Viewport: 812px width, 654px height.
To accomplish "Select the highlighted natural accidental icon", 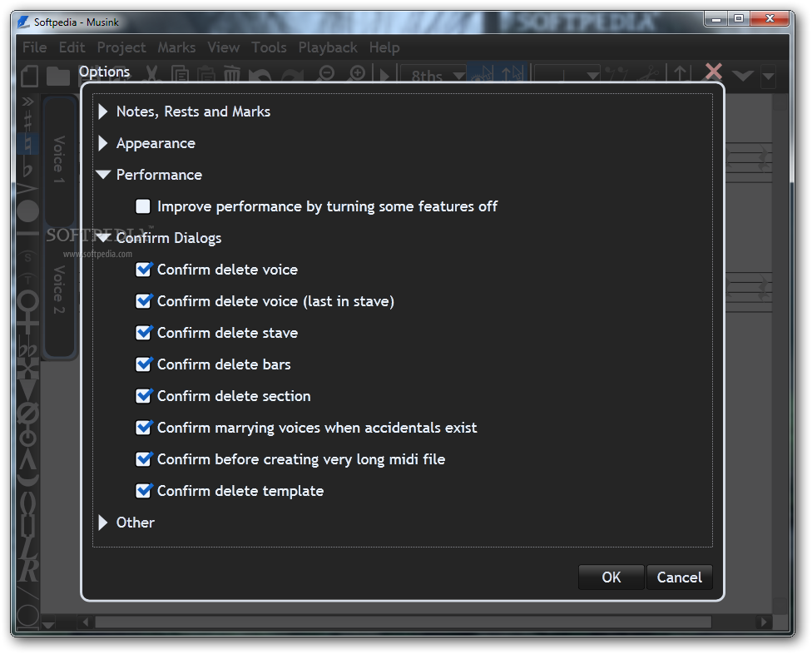I will pos(27,143).
